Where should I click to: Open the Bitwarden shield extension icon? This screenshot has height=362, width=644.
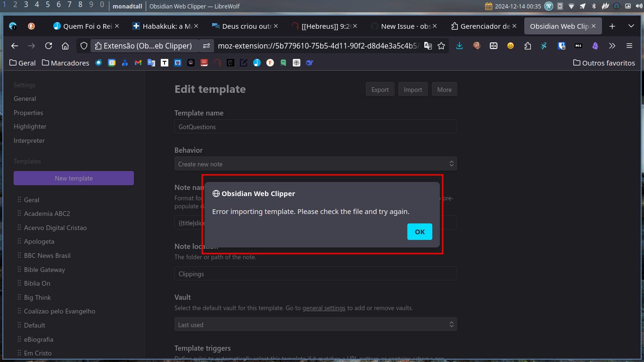[x=561, y=46]
